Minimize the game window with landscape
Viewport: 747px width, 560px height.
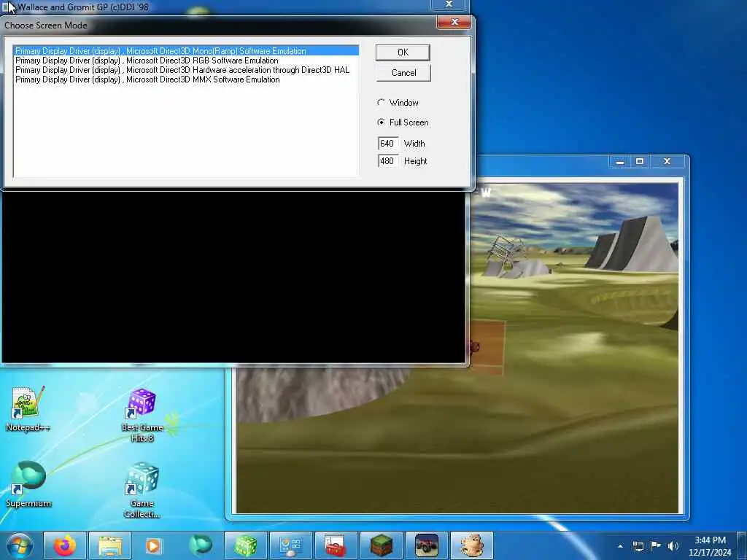[x=620, y=162]
